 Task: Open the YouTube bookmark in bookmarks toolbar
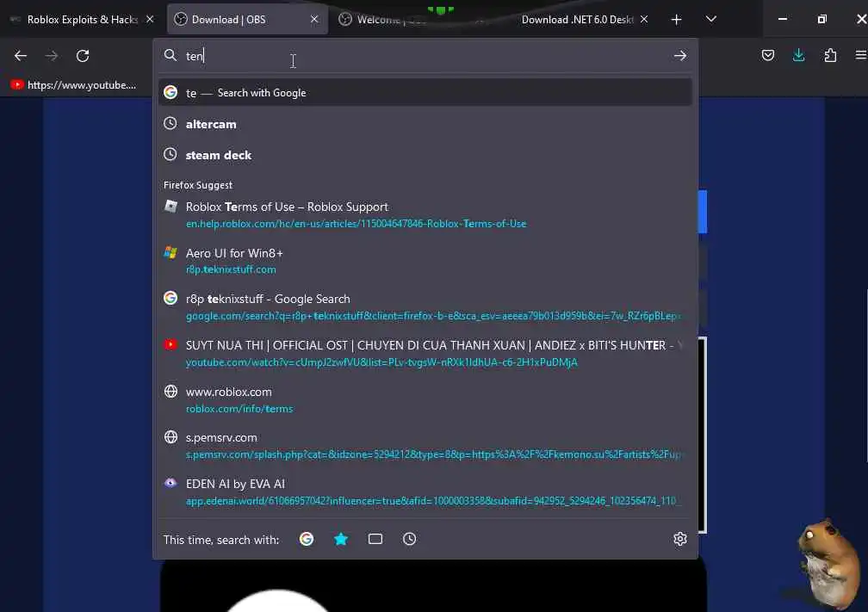[x=74, y=84]
